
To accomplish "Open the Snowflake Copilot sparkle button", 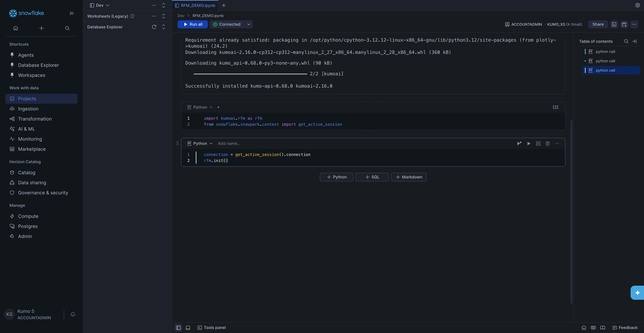I will pyautogui.click(x=637, y=293).
